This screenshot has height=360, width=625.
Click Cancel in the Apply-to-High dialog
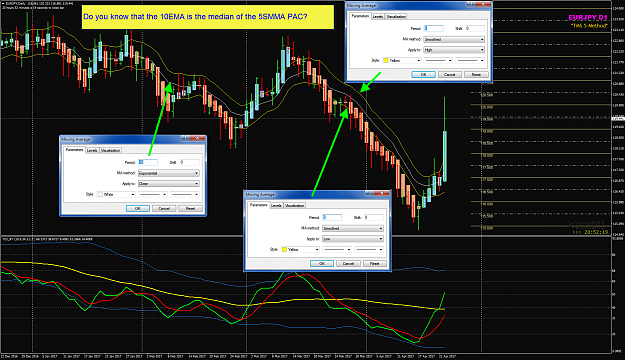pyautogui.click(x=449, y=75)
